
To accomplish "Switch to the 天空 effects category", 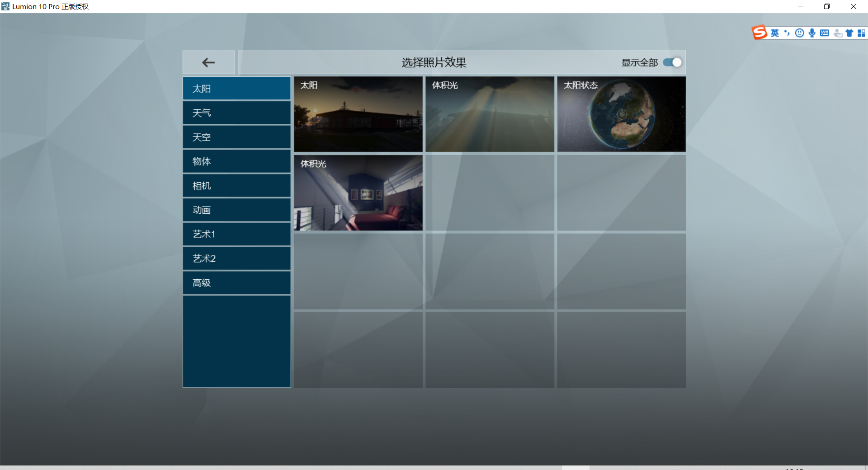I will tap(236, 137).
